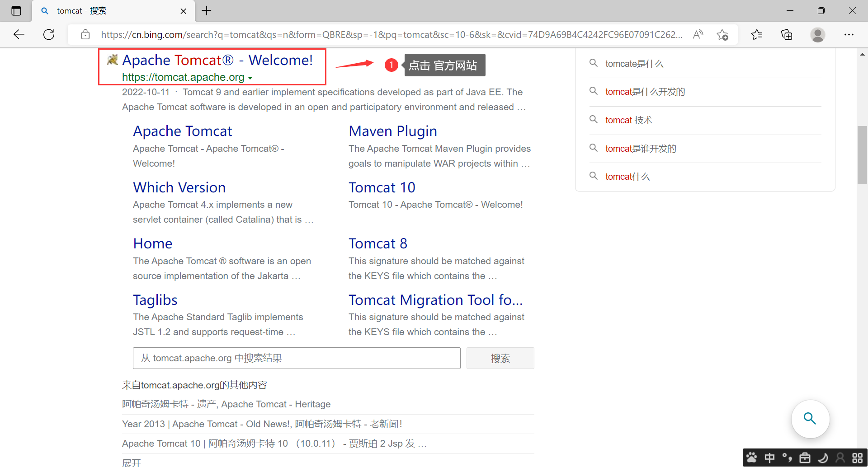Click the scrollbar up arrow

[862, 54]
